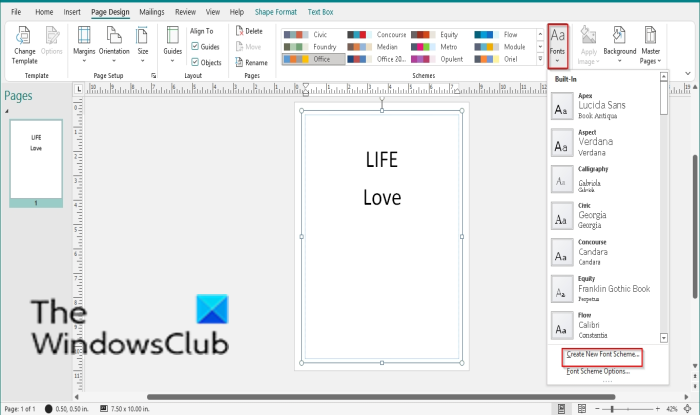Open the Guides gallery
Viewport: 700px width, 415px height.
coord(172,45)
